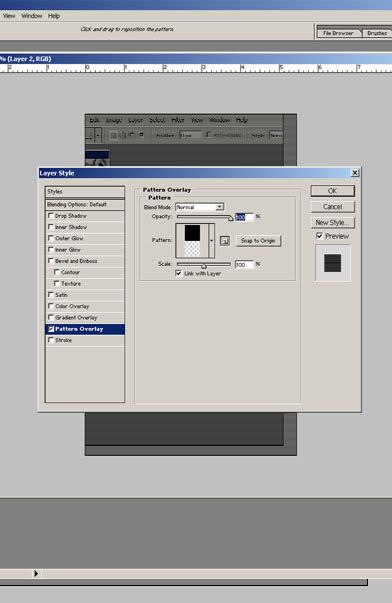Select the Styles list entry
Image resolution: width=392 pixels, height=603 pixels.
[85, 192]
